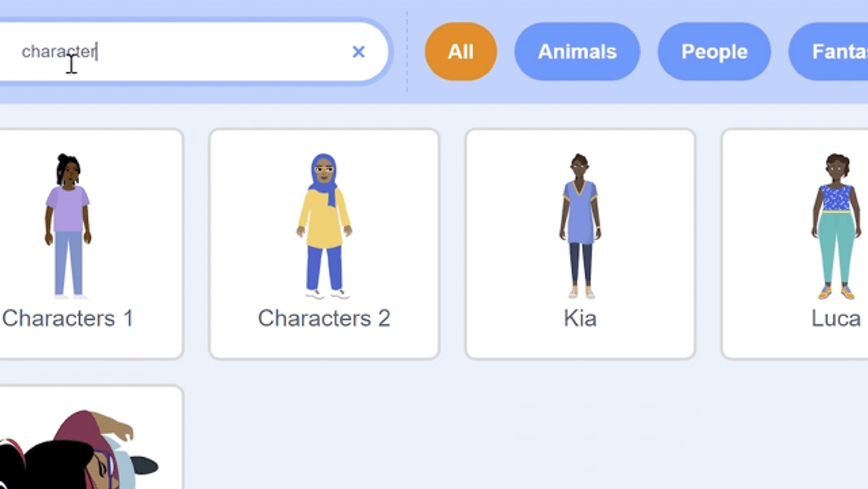Open the lying-down sprite in second row

pos(81,450)
